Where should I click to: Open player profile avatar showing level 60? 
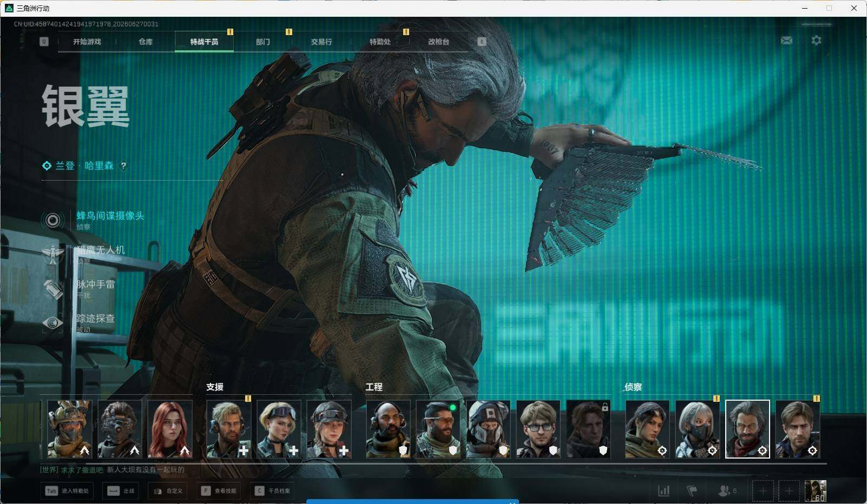pyautogui.click(x=816, y=491)
